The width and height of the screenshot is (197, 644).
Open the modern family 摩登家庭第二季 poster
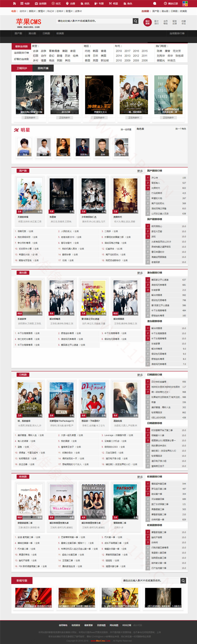pyautogui.click(x=30, y=502)
